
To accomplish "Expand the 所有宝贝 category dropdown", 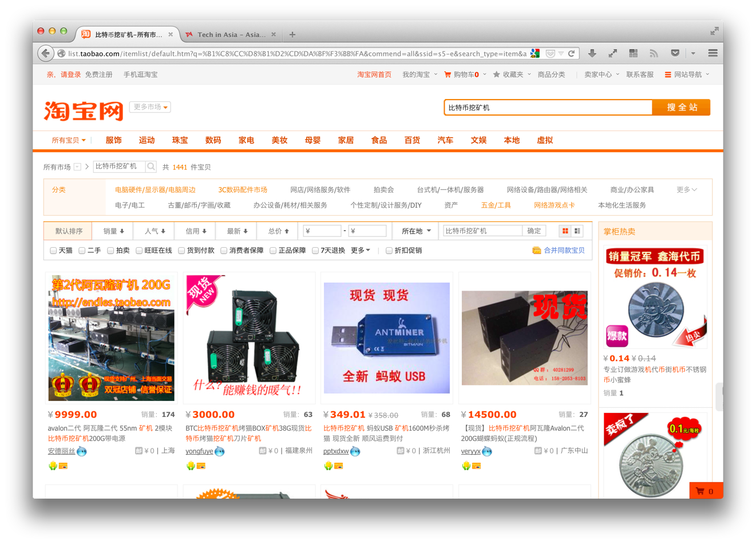I will tap(69, 140).
